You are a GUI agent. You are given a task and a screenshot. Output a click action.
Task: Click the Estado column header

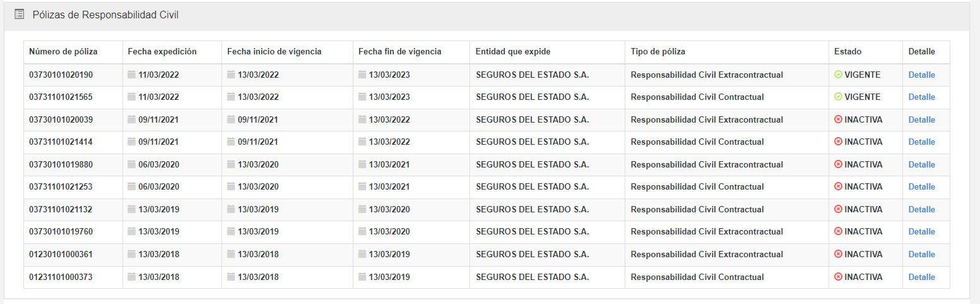(847, 52)
